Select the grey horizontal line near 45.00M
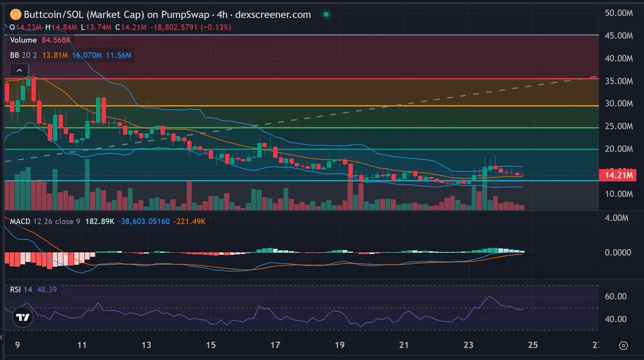 [301, 35]
